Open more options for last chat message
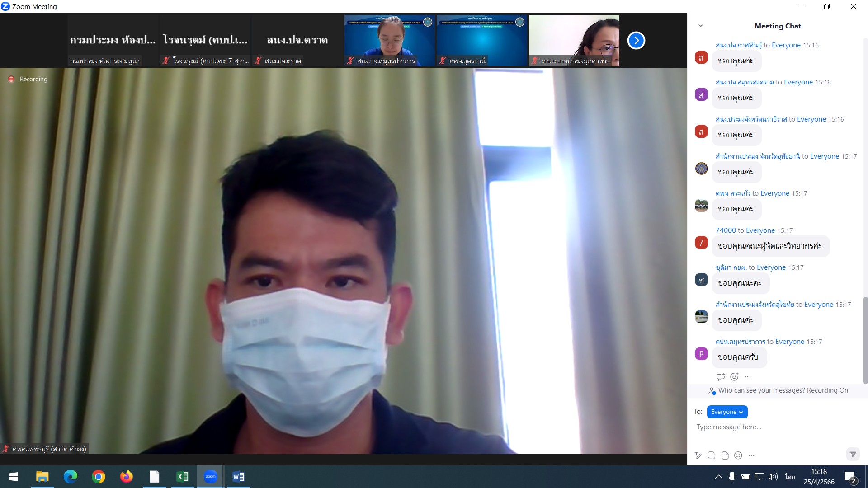The width and height of the screenshot is (868, 488). click(748, 376)
